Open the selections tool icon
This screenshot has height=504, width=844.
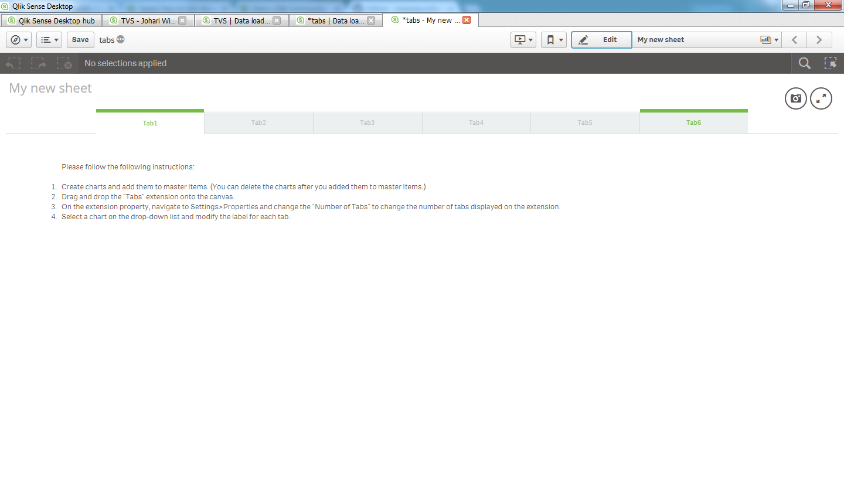click(x=831, y=63)
